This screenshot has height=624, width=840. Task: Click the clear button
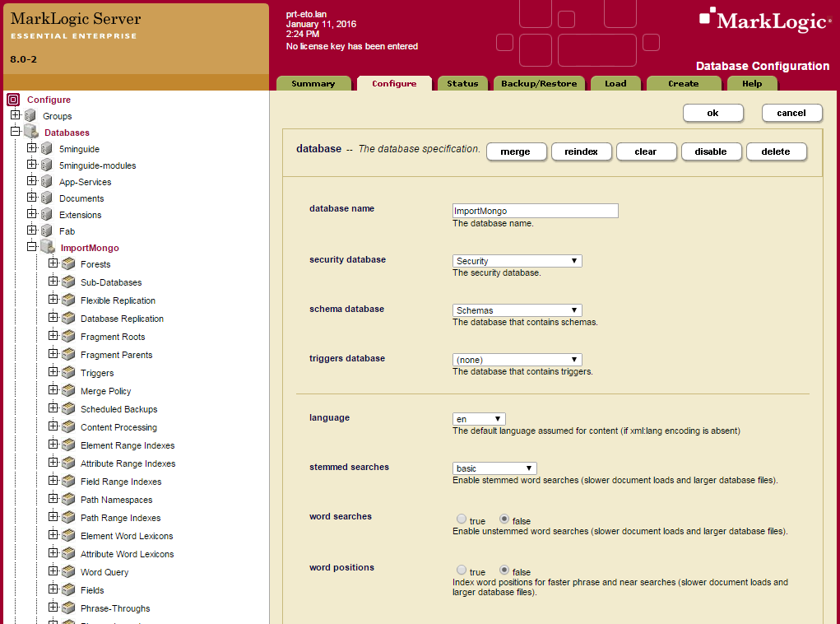[646, 151]
